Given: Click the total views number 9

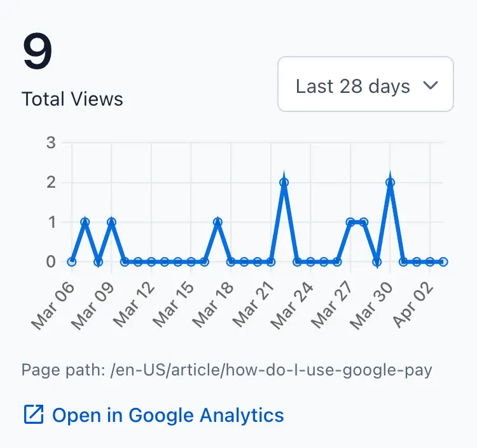Looking at the screenshot, I should click(38, 51).
